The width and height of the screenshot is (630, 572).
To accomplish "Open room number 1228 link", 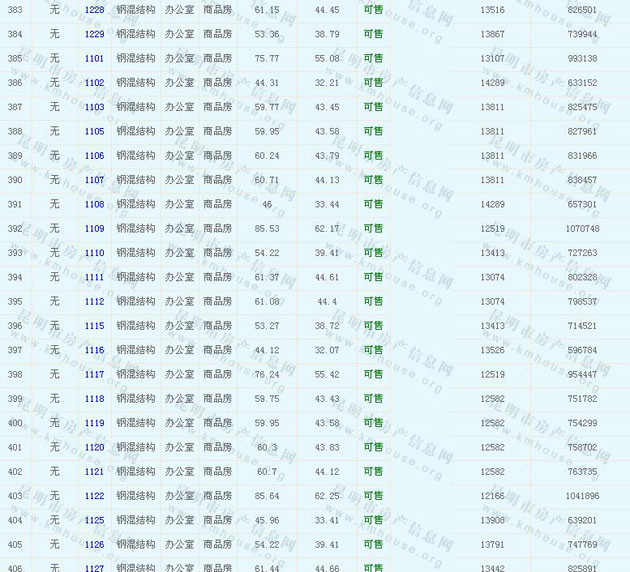I will pos(94,10).
